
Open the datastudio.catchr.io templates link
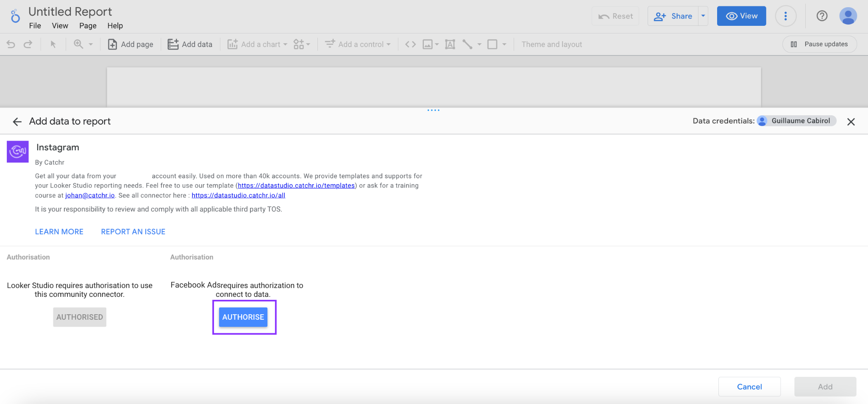point(296,185)
